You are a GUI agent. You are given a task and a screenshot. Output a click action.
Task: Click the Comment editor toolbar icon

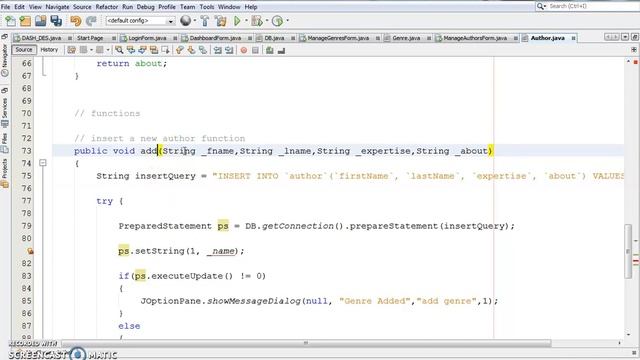(x=269, y=50)
